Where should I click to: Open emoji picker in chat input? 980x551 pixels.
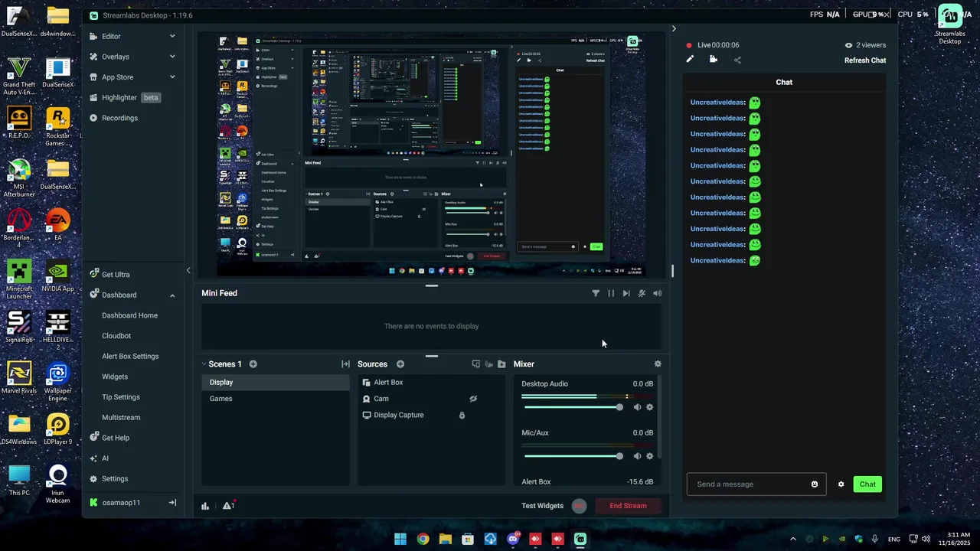pos(815,484)
